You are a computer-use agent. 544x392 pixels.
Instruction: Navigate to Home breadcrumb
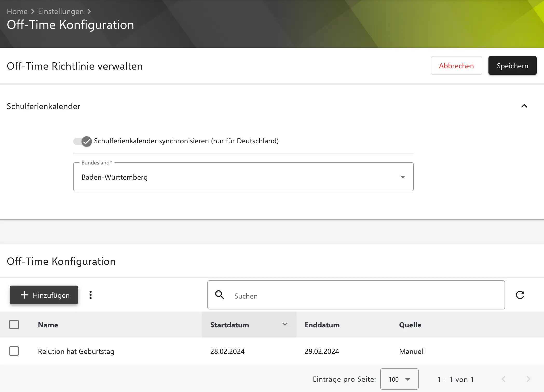point(17,11)
